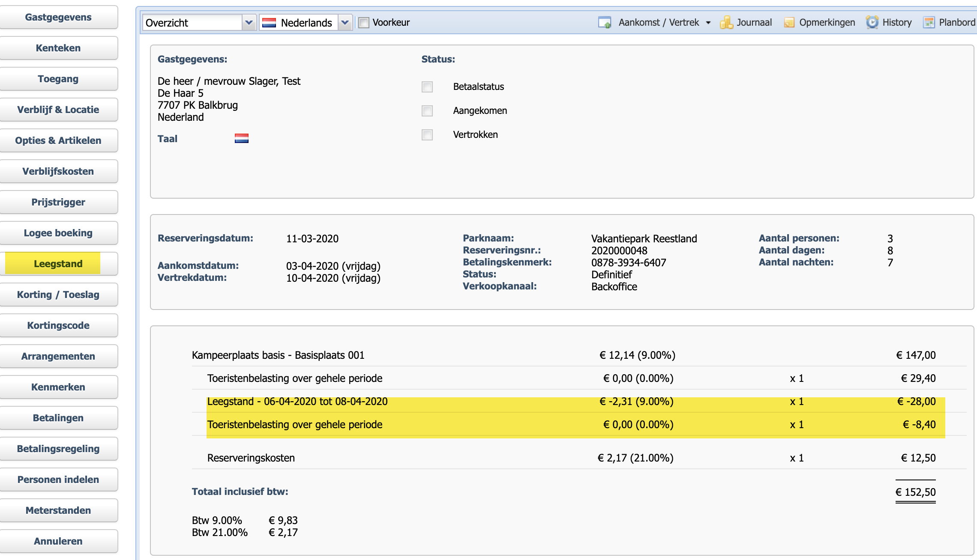Click the Journaal toolbar label
977x560 pixels.
coord(754,23)
